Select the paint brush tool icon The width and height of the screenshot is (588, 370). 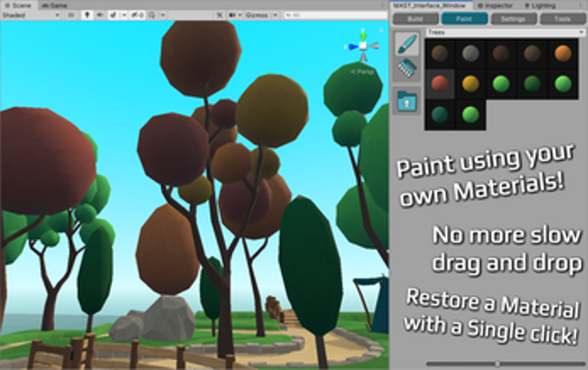(x=407, y=43)
